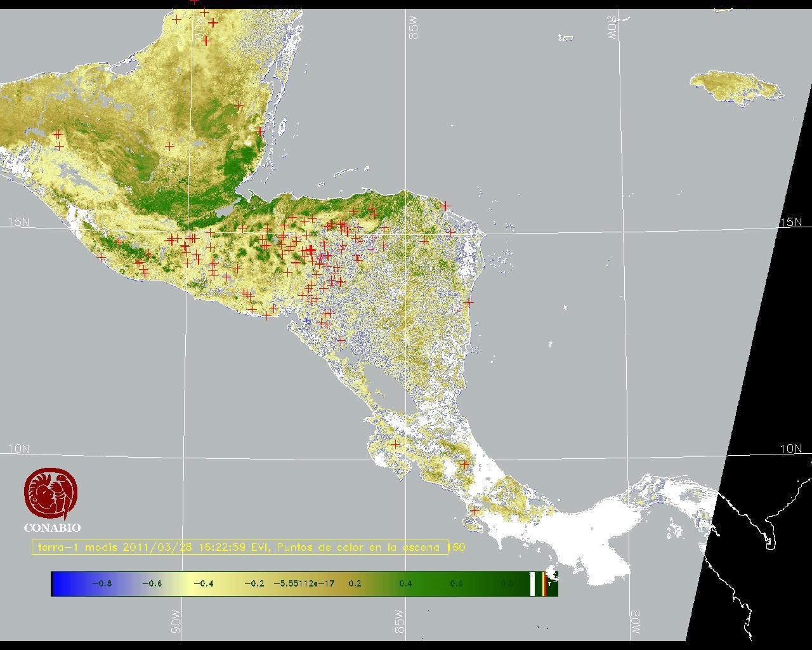This screenshot has width=812, height=650.
Task: Click the 15N latitude label on the left edge
Action: tap(18, 222)
